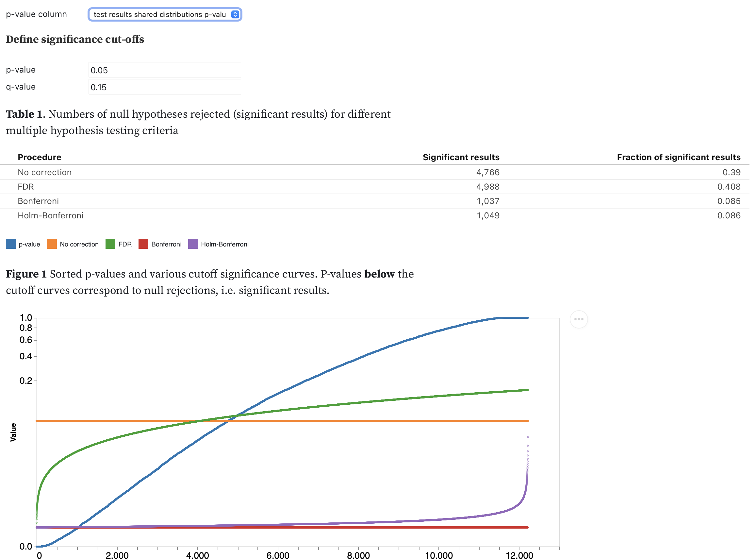Click the FDR legend label text
Image resolution: width=756 pixels, height=559 pixels.
click(125, 244)
